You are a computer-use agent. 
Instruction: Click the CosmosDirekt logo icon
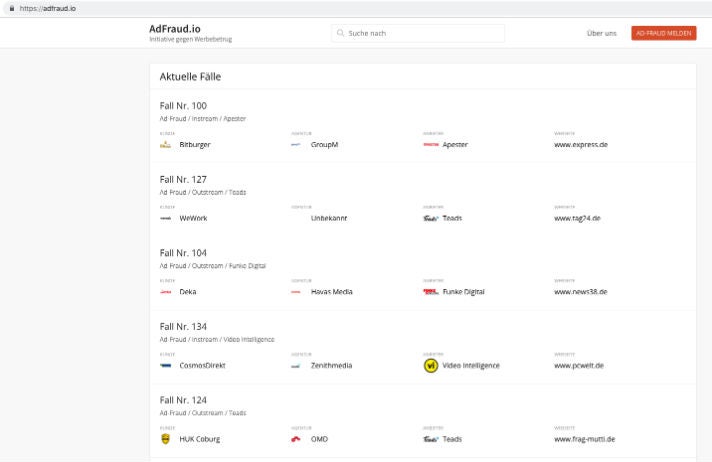pos(165,366)
